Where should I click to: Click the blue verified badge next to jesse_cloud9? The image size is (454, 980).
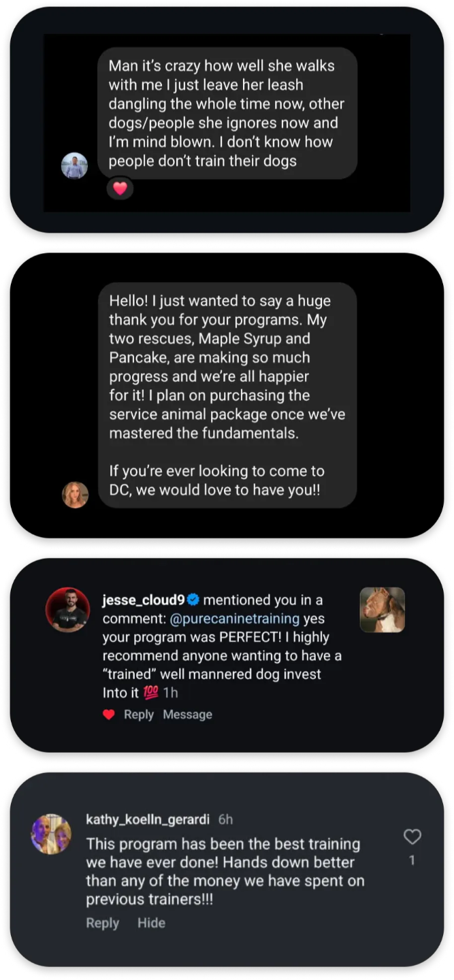(x=193, y=600)
